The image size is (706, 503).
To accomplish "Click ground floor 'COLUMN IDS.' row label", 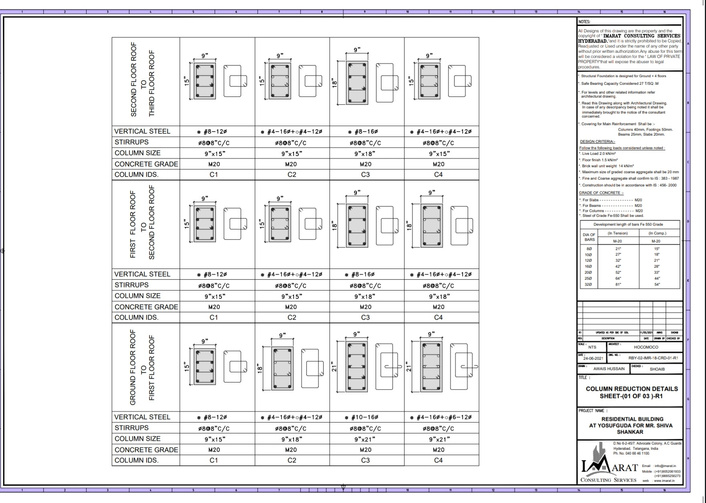I will tap(136, 461).
